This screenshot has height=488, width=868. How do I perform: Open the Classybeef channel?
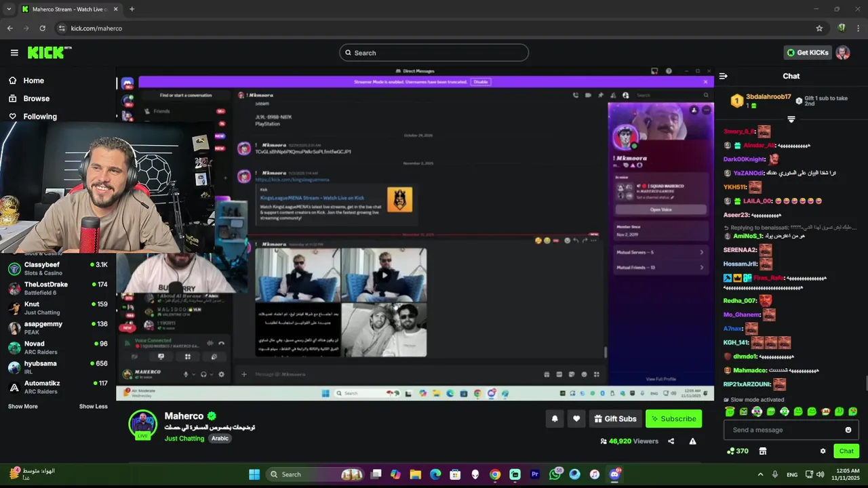58,268
